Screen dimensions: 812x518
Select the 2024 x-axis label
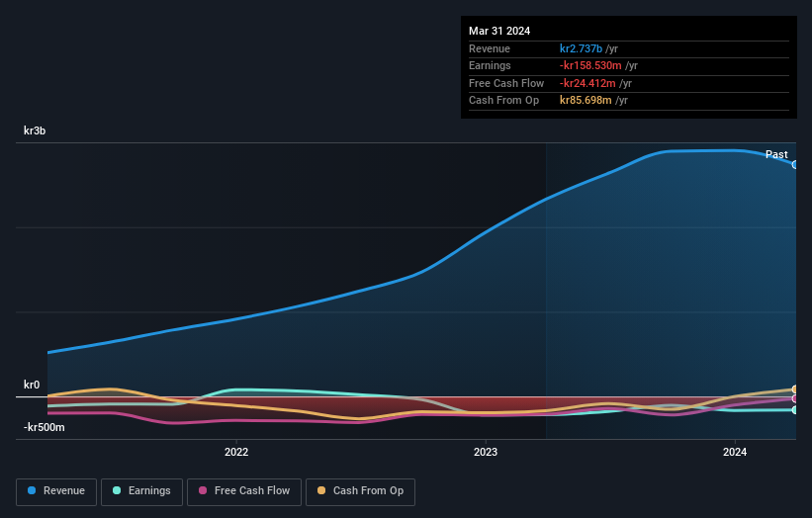734,452
